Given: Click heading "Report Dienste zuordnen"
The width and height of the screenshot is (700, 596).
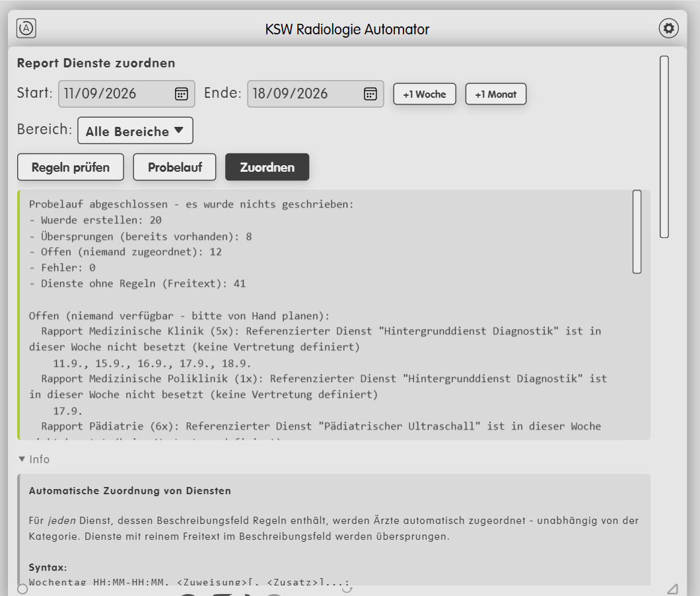Looking at the screenshot, I should pos(96,63).
